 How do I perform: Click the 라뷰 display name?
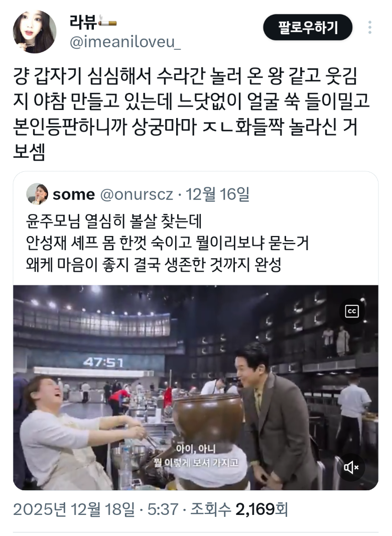click(x=83, y=22)
